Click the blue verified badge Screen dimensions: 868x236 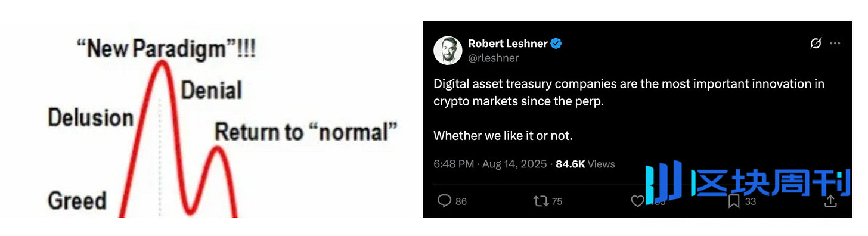[x=557, y=44]
